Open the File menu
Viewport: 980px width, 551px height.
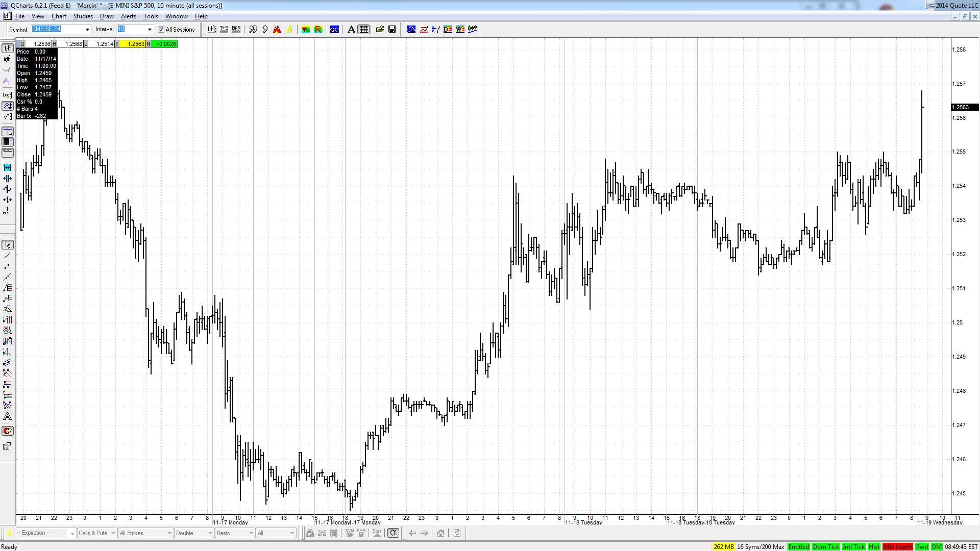click(x=20, y=16)
